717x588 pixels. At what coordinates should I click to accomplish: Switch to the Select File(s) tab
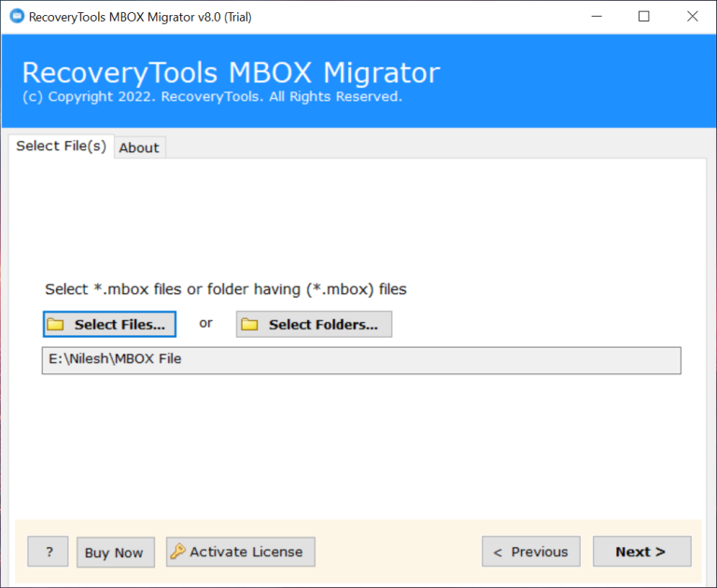tap(61, 146)
